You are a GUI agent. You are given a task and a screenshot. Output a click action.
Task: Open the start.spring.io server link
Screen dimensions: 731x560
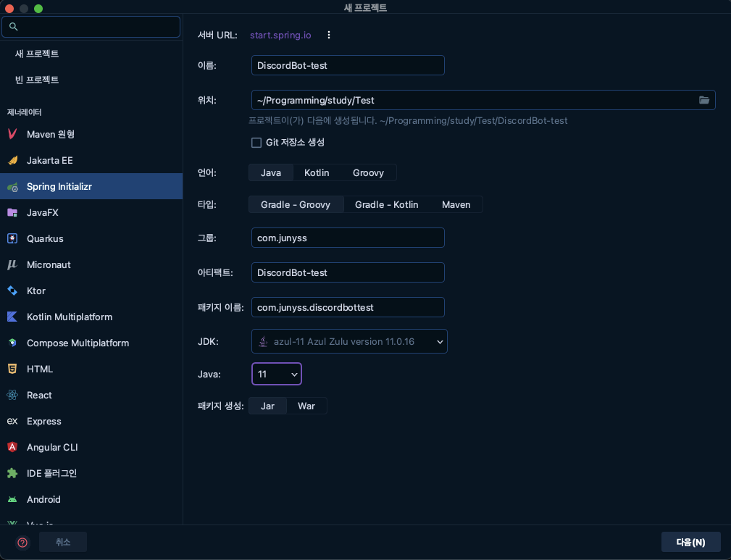coord(280,35)
